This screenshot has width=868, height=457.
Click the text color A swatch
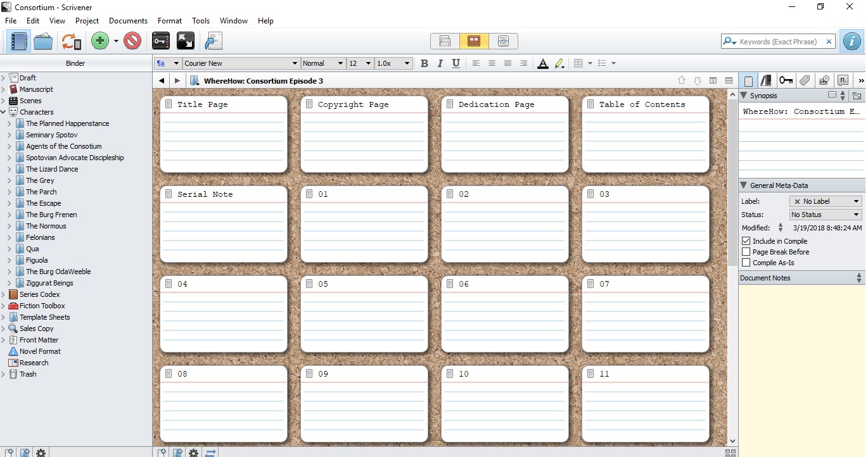(x=542, y=63)
